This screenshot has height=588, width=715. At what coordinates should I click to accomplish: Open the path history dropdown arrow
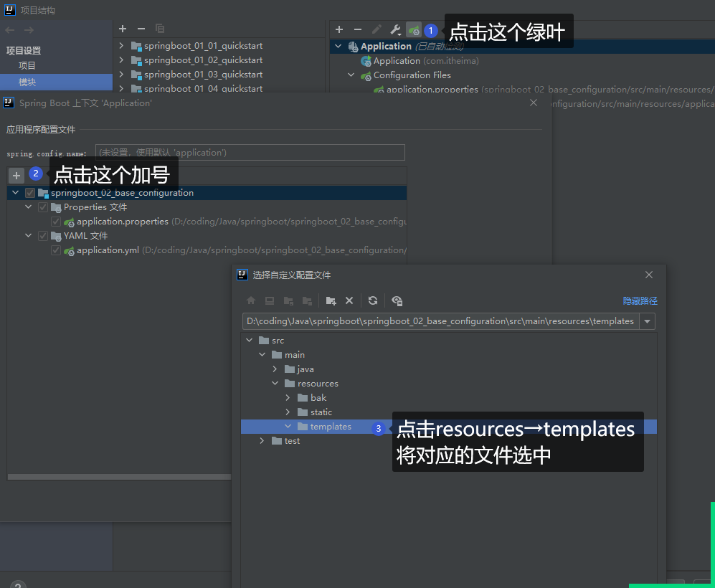point(647,321)
